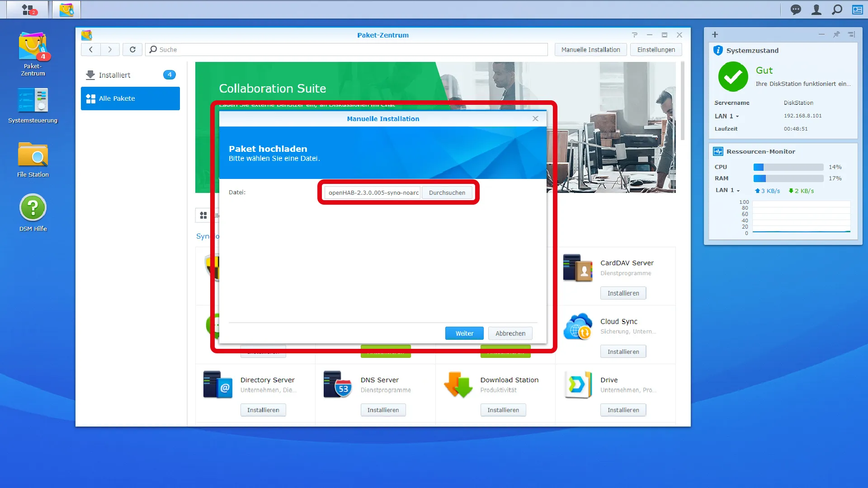Close the Manuelle Installation dialog
The image size is (868, 488).
tap(535, 118)
